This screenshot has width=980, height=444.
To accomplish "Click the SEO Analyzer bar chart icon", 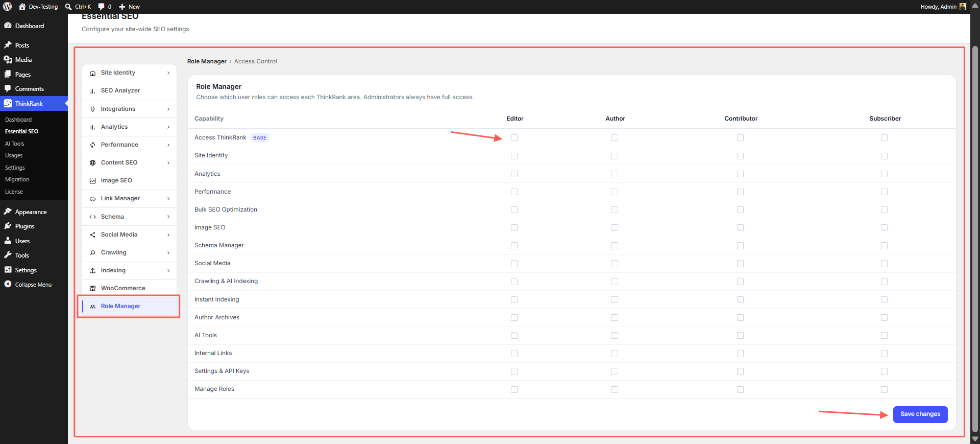I will [92, 91].
